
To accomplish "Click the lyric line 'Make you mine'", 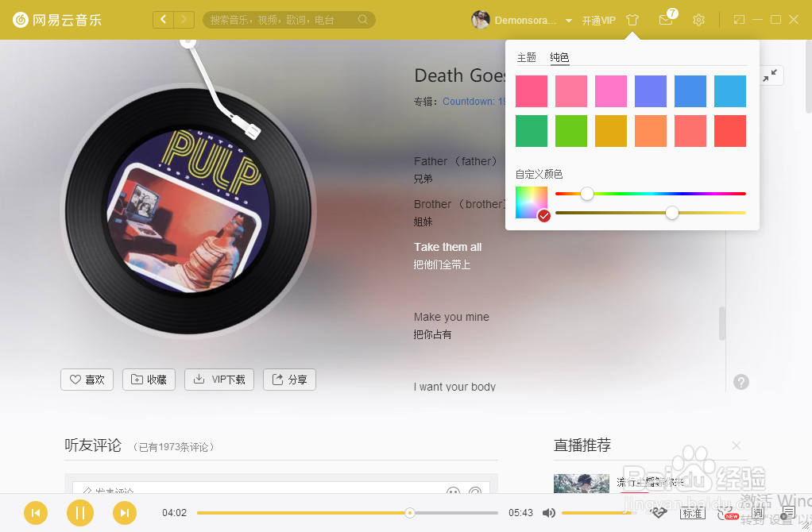I will tap(451, 317).
